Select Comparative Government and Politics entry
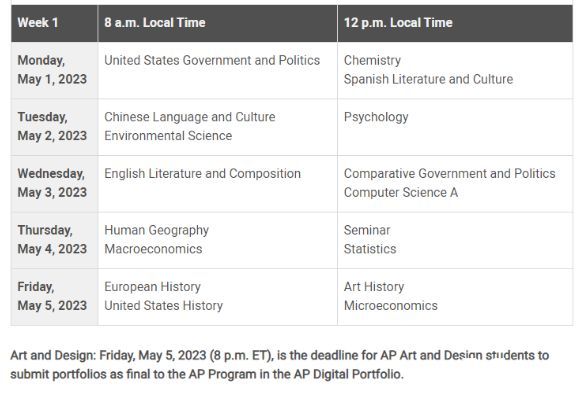 point(449,174)
